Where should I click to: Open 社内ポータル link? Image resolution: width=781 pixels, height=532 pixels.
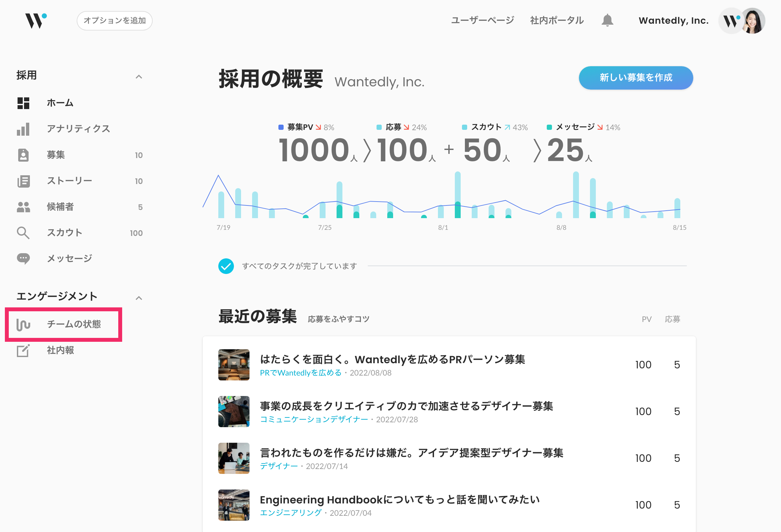coord(557,20)
